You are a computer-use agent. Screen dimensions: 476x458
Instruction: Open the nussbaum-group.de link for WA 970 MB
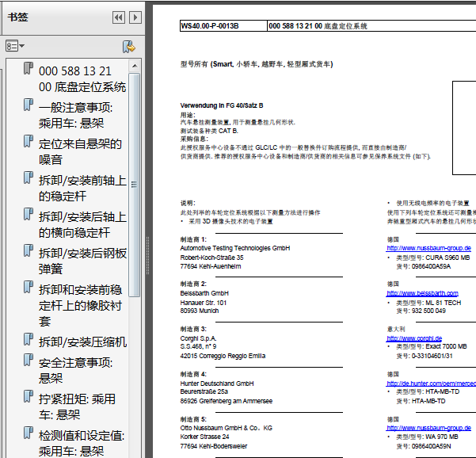(428, 428)
